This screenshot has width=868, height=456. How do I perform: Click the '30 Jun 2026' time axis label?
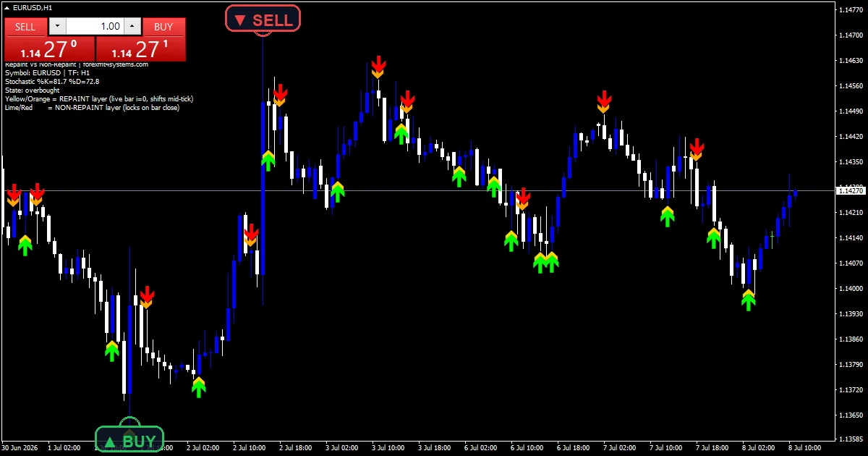21,448
